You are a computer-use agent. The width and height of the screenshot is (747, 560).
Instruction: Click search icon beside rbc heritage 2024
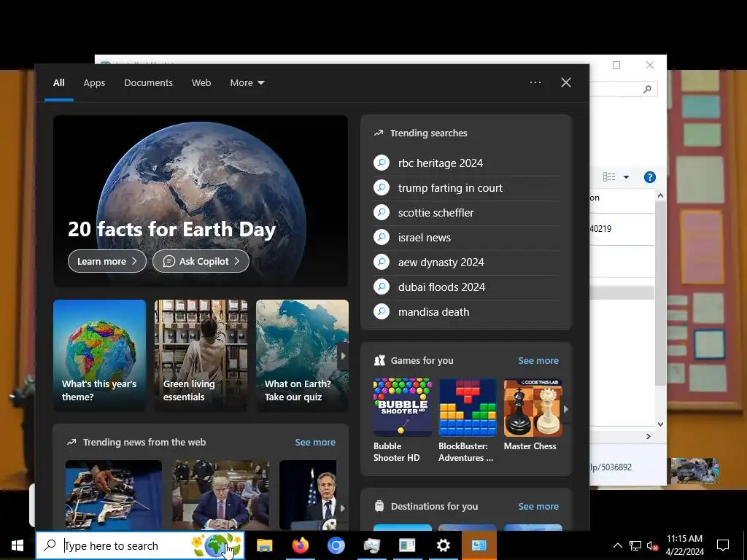click(x=382, y=163)
